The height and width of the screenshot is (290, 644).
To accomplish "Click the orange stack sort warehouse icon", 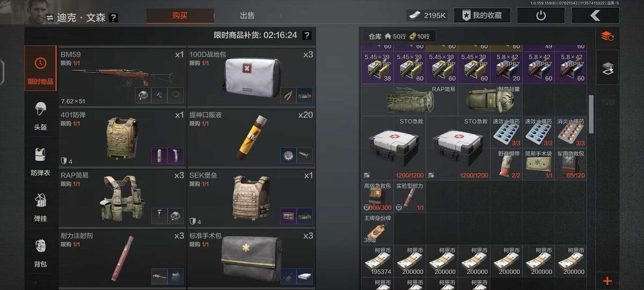I will coord(607,36).
